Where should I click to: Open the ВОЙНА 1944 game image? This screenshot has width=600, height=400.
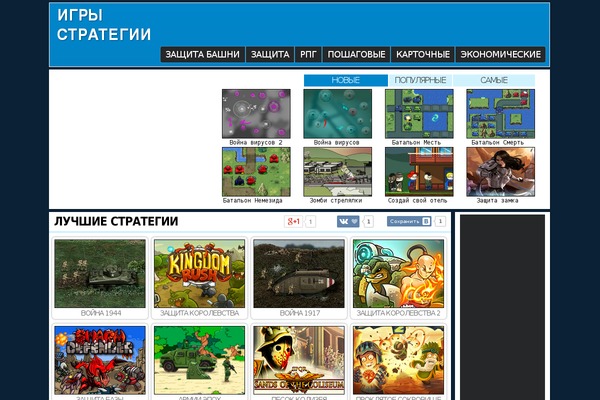[100, 274]
